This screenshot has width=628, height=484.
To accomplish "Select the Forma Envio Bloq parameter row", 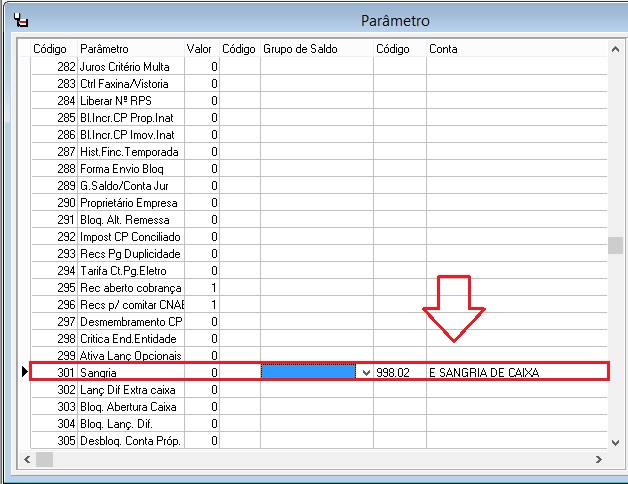I will pos(130,169).
